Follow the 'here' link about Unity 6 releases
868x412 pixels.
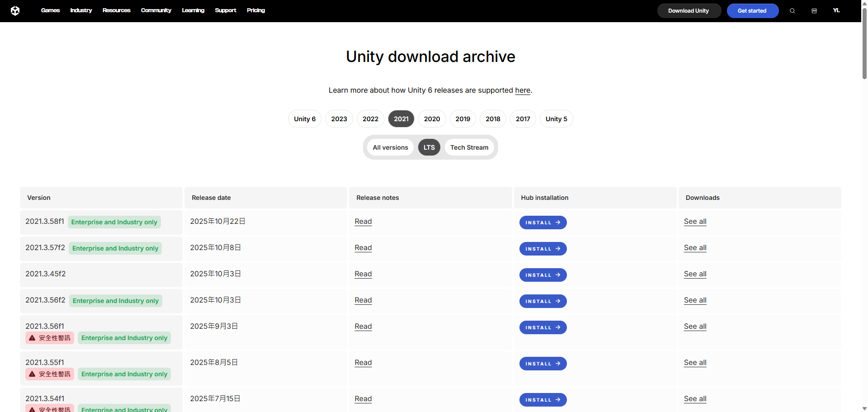click(x=523, y=90)
